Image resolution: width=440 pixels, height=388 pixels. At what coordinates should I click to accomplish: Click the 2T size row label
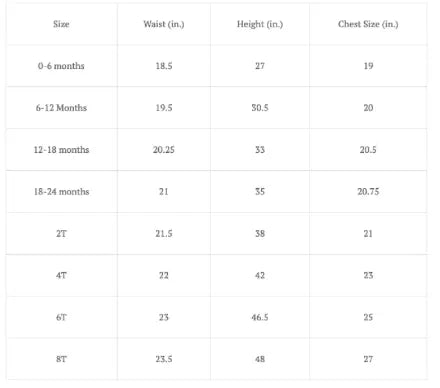pyautogui.click(x=61, y=234)
